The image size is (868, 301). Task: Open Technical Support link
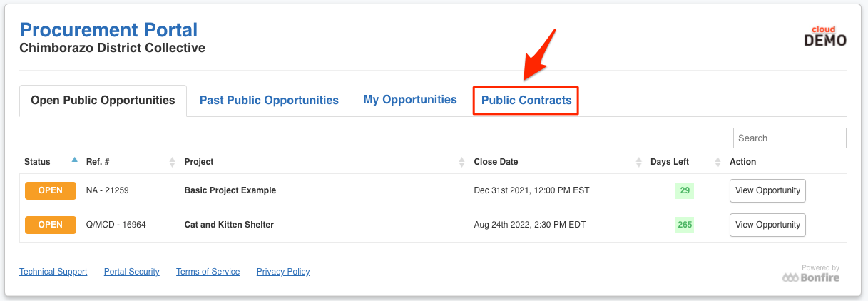click(53, 272)
